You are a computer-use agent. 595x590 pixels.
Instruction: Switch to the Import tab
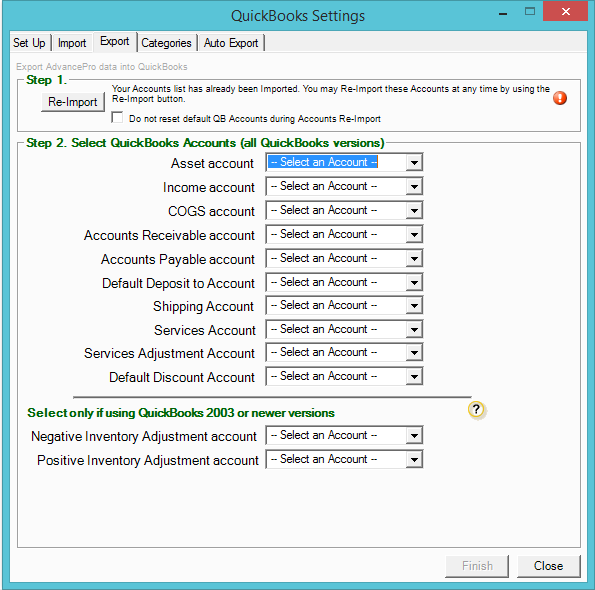tap(72, 43)
